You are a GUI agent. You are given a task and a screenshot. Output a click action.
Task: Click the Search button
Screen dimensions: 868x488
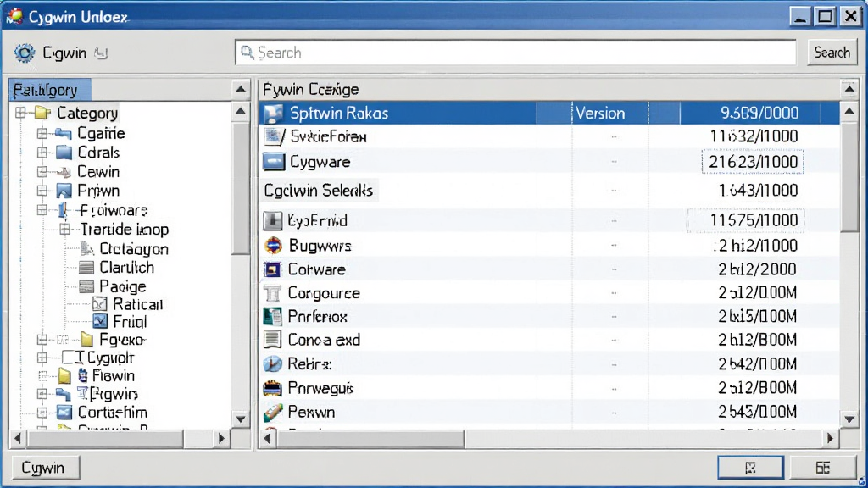pos(832,53)
